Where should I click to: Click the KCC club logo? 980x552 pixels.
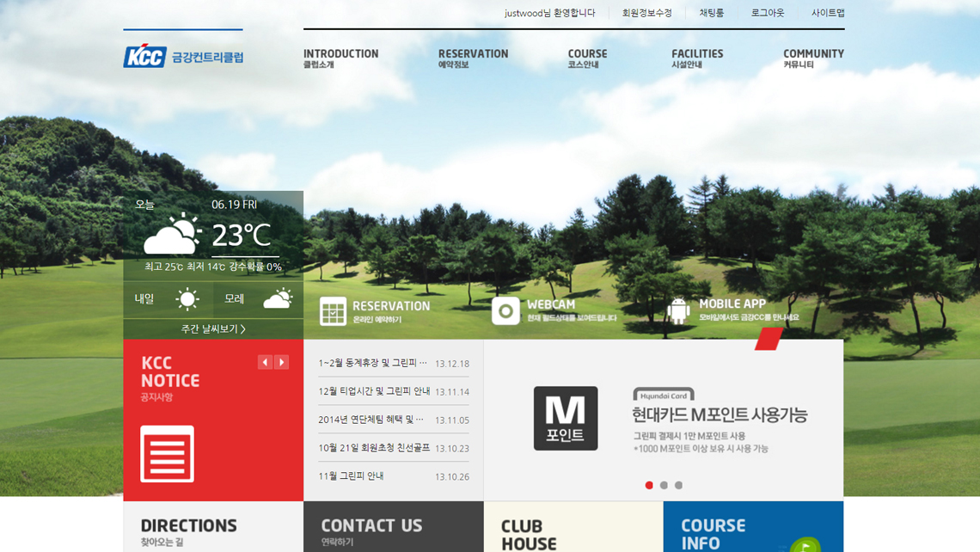click(x=182, y=56)
